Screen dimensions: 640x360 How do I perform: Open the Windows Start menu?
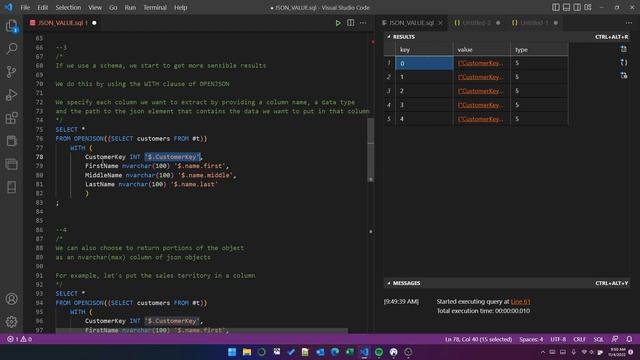click(x=232, y=352)
